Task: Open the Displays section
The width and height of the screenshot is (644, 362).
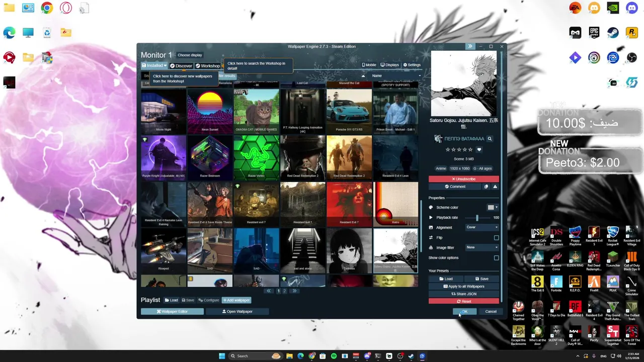Action: click(390, 65)
